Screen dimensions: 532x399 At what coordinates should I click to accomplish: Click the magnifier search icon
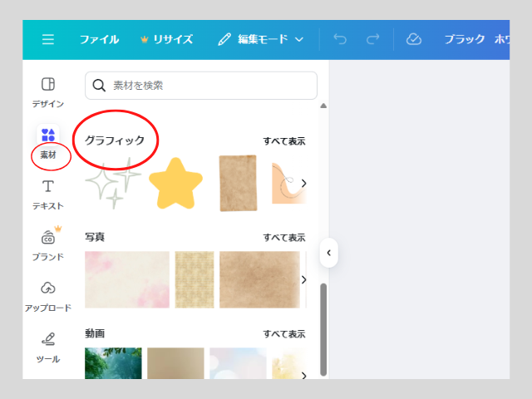click(x=99, y=86)
